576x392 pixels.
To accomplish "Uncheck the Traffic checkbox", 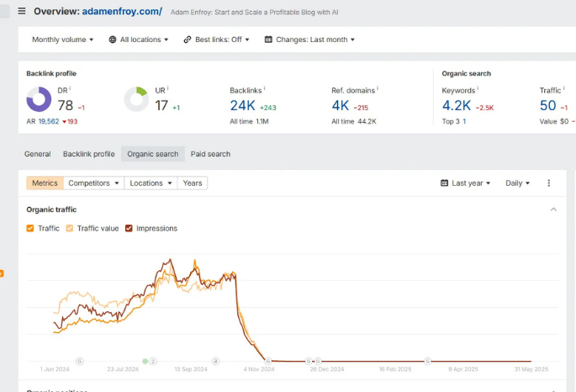I will point(30,228).
